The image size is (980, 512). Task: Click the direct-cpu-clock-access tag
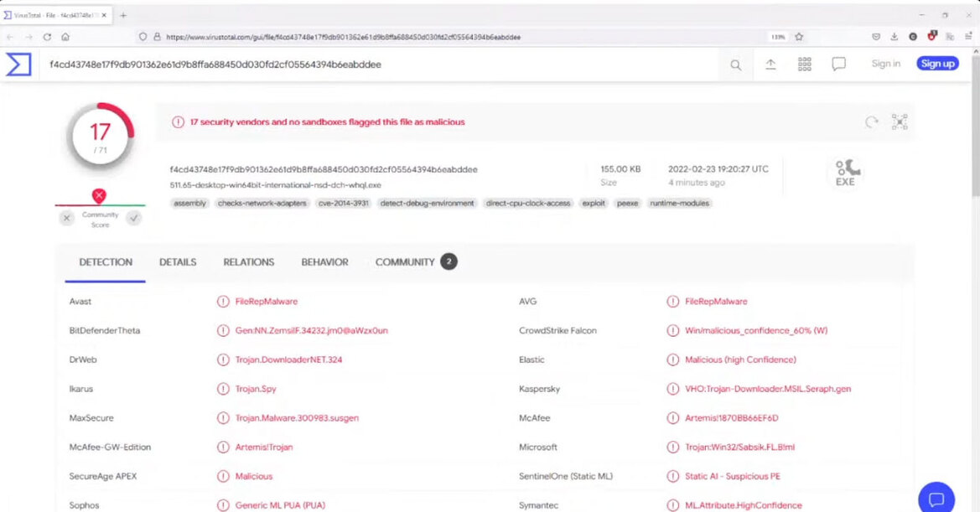(528, 203)
